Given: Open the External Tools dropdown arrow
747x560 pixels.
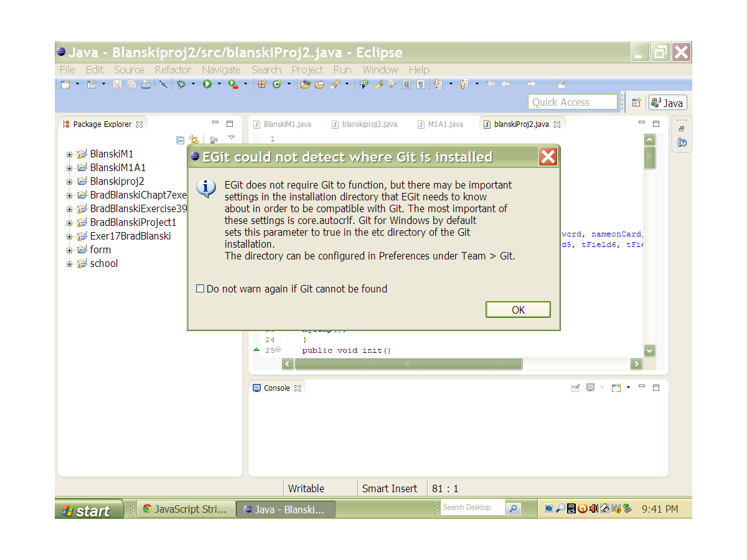Looking at the screenshot, I should click(245, 84).
